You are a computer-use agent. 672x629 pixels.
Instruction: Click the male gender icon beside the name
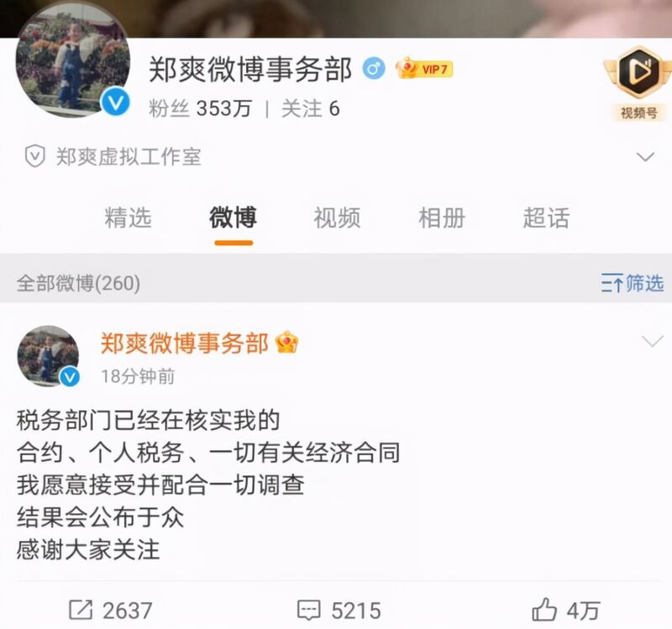[x=373, y=69]
